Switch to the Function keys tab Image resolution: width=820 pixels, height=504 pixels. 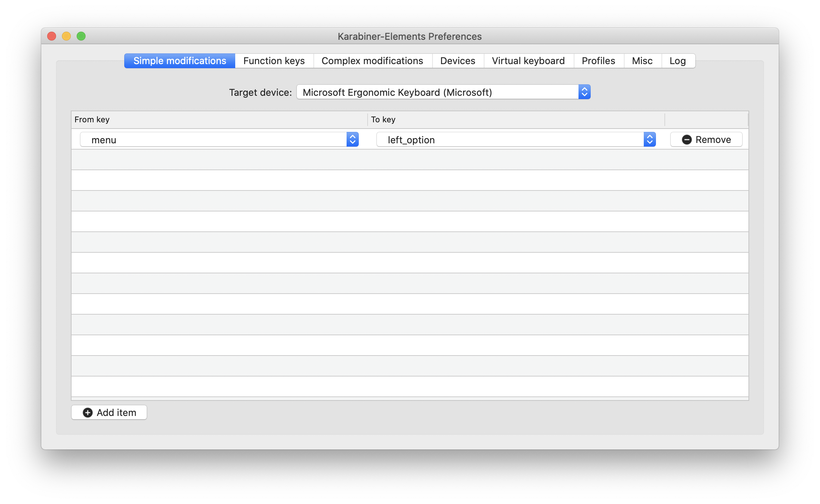[x=274, y=61]
